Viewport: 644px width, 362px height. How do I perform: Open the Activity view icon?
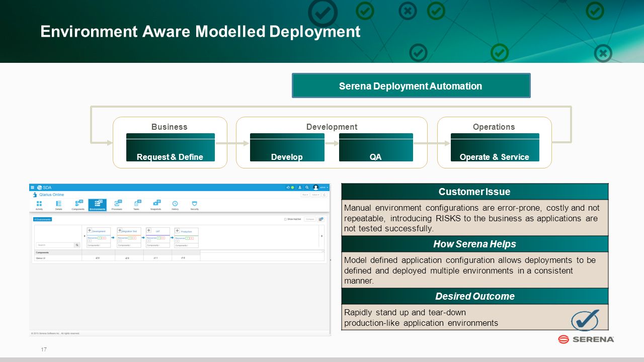coord(39,205)
